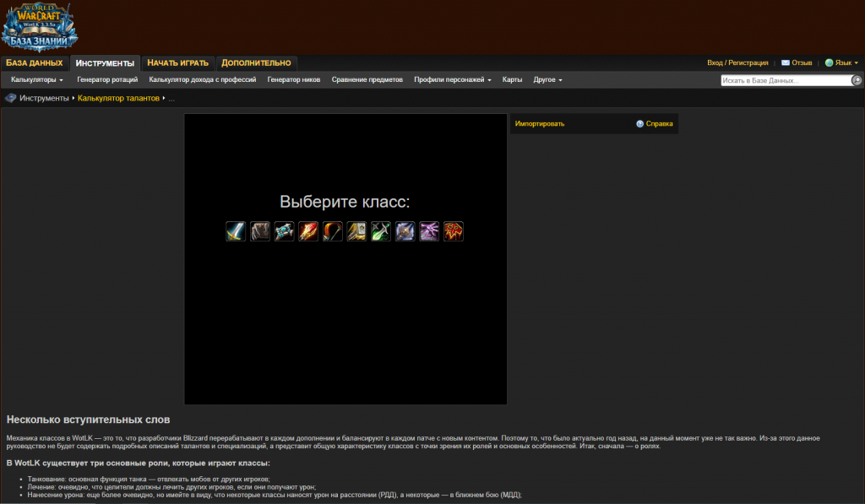The image size is (865, 504).
Task: Pick the Paladin class golden hammer icon
Action: tap(356, 231)
